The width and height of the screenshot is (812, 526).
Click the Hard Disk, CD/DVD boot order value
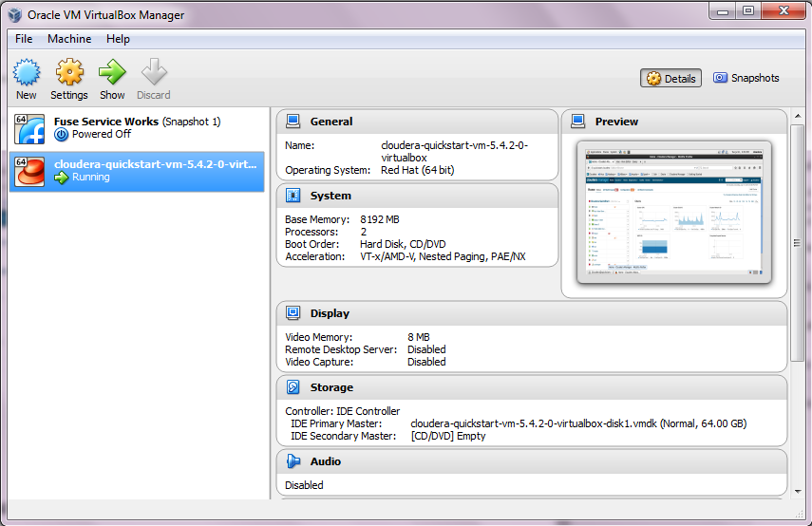coord(403,244)
